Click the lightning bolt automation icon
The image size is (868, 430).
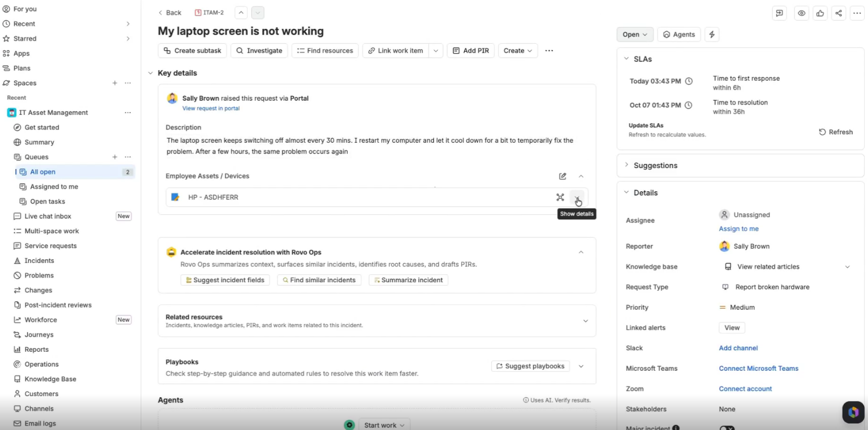point(712,34)
